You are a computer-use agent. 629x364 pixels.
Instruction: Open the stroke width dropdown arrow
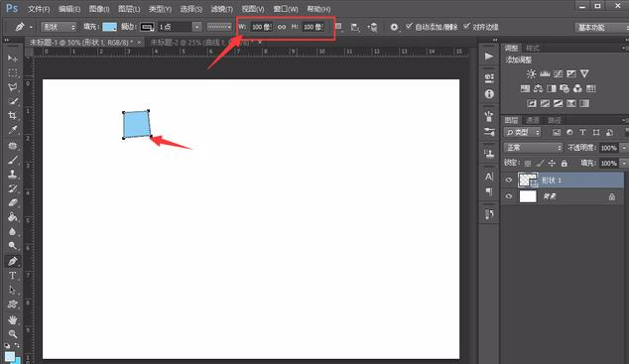tap(197, 27)
